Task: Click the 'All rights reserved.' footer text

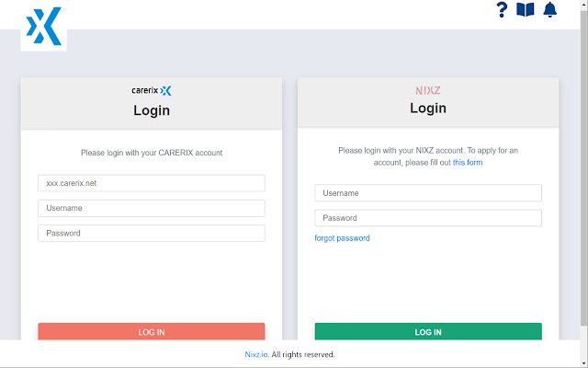Action: pyautogui.click(x=303, y=354)
